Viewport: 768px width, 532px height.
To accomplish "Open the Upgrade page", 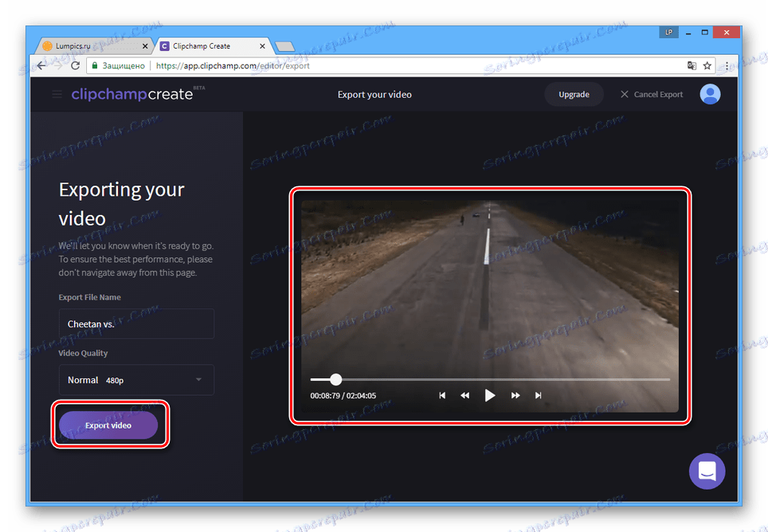I will click(x=574, y=94).
